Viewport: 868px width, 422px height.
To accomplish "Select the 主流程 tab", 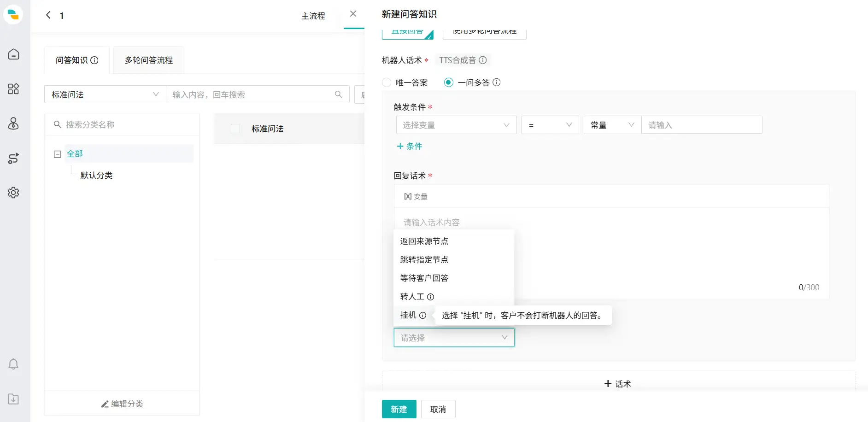I will click(x=313, y=16).
